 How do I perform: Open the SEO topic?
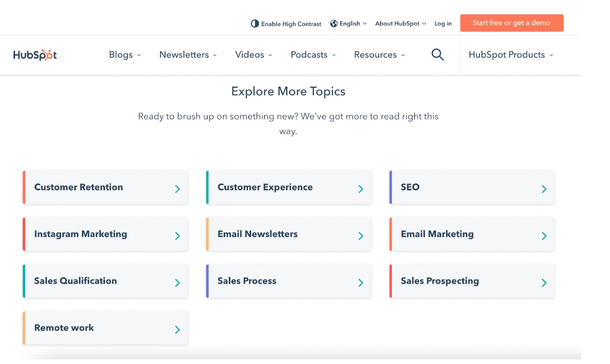(x=472, y=187)
